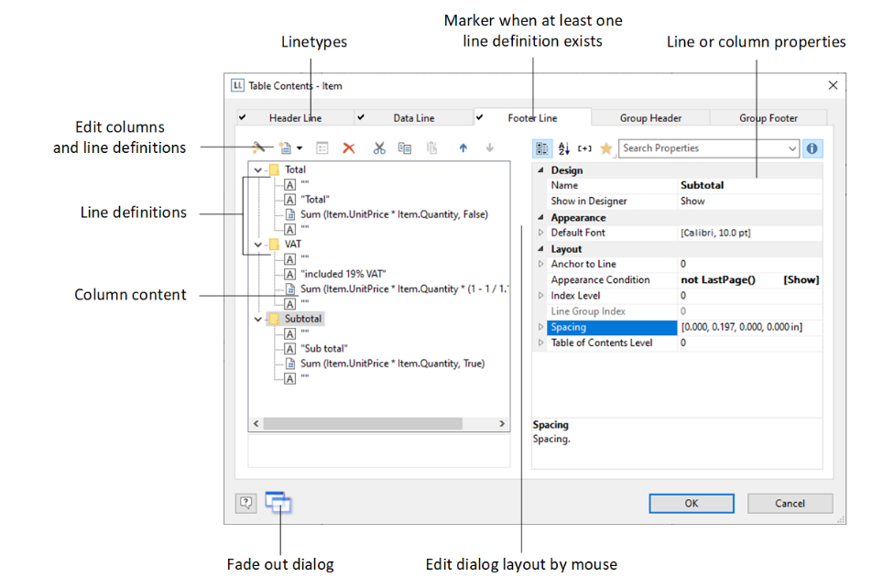Click the red delete X toolbar icon
Viewport: 883px width, 588px height.
pos(348,147)
